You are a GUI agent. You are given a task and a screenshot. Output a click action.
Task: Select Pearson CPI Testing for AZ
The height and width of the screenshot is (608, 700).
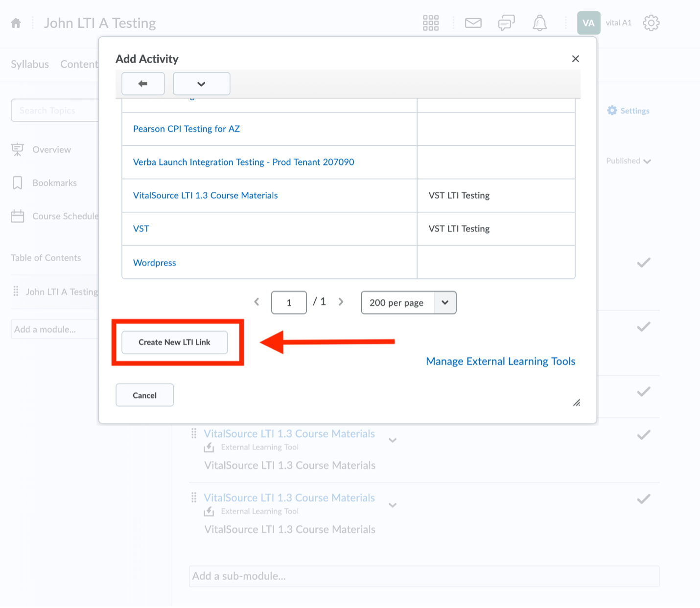pyautogui.click(x=187, y=129)
